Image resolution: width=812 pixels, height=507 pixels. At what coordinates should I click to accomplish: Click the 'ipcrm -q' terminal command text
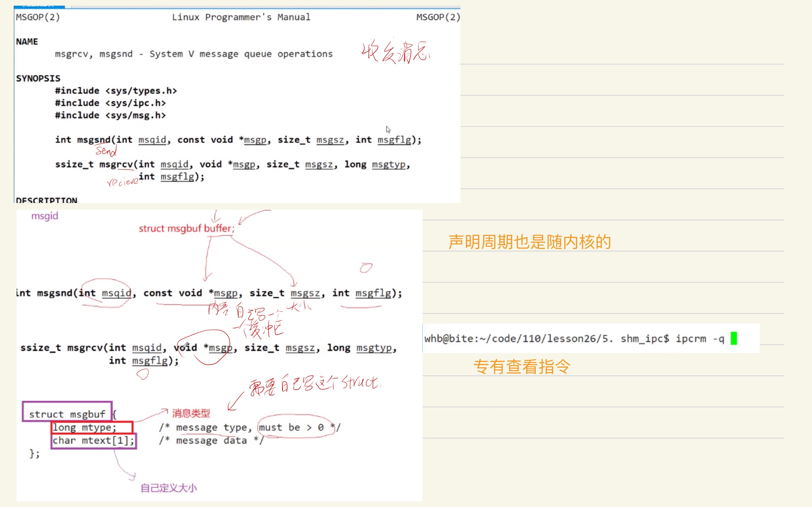coord(700,339)
